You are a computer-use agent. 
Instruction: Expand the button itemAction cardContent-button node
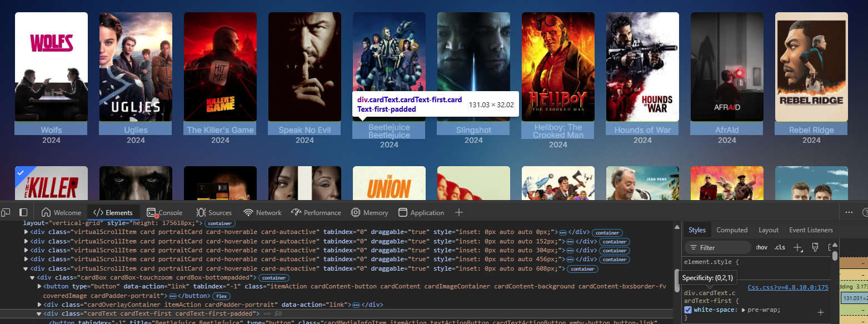click(39, 286)
